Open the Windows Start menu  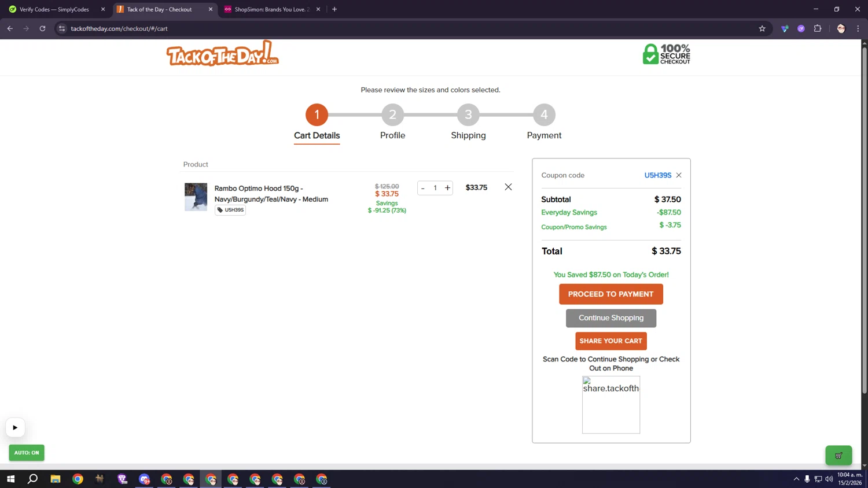pos(10,479)
